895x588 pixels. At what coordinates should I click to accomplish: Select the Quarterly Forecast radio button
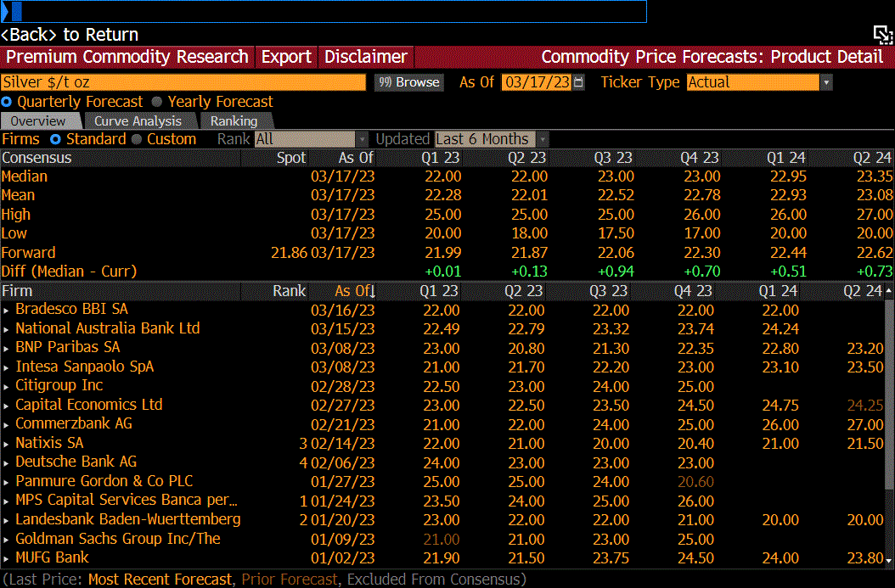point(6,102)
